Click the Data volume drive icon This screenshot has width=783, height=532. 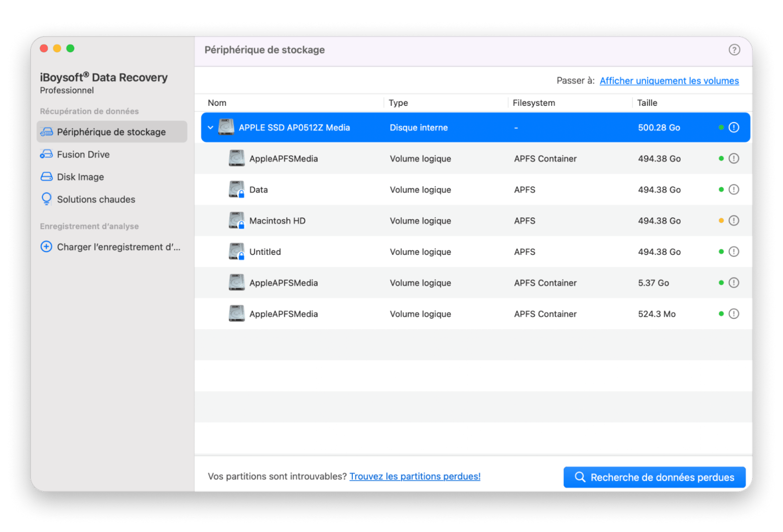tap(236, 189)
